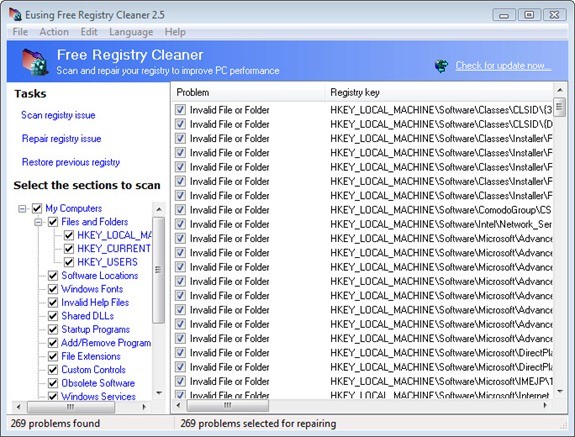Select the IMEJP registry key entry

click(x=441, y=381)
